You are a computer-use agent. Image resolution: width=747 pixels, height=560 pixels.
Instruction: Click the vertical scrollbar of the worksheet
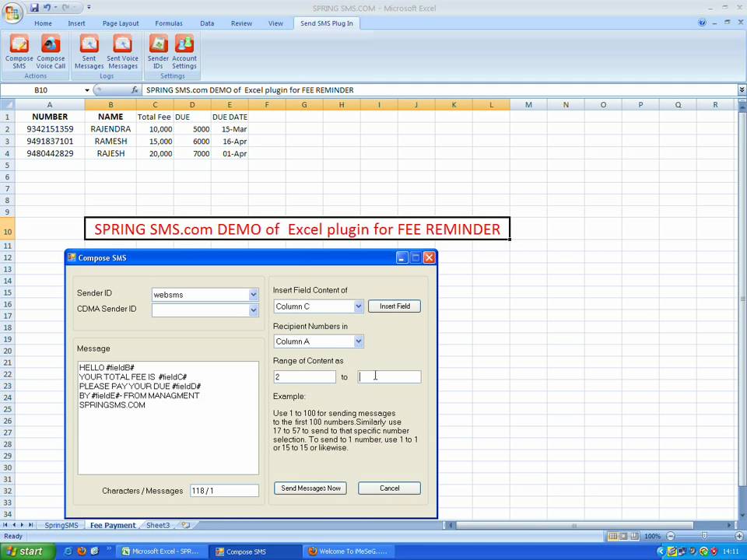[x=742, y=299]
